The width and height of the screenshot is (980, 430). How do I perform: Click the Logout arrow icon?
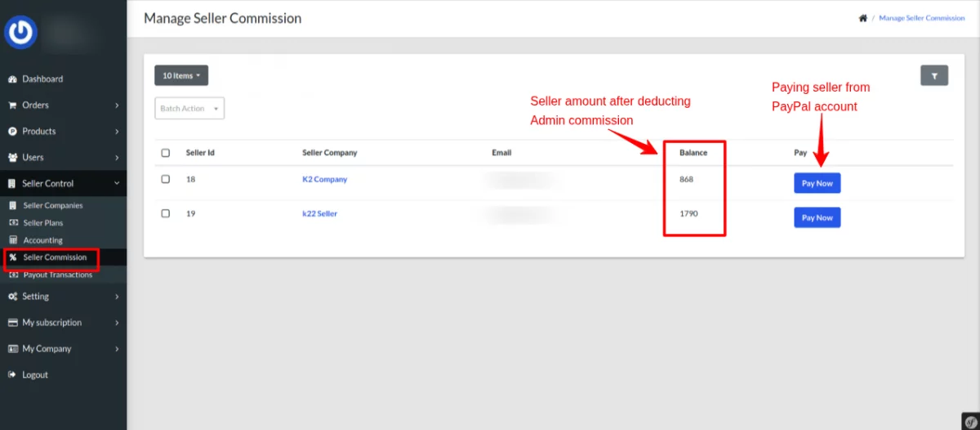12,375
